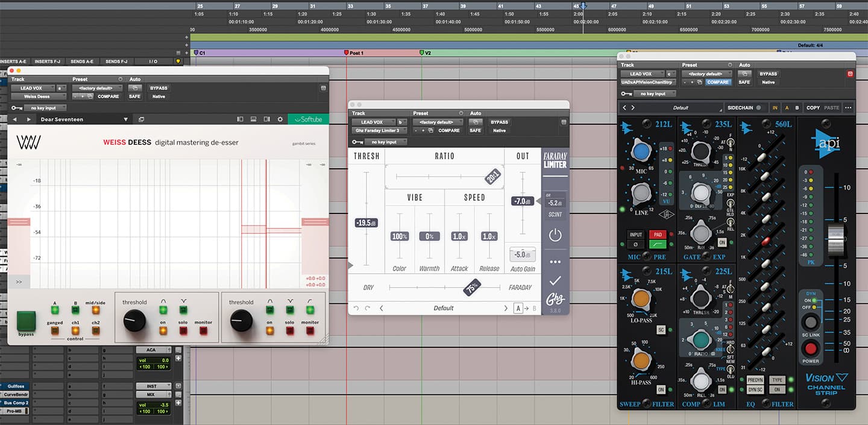868x425 pixels.
Task: Toggle the A control in Weiss Deess
Action: tap(55, 310)
